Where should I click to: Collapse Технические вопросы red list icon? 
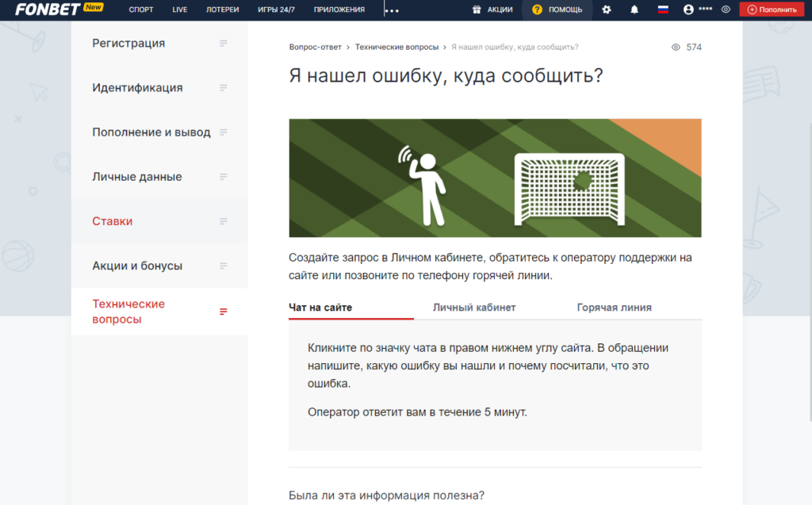[x=223, y=312]
